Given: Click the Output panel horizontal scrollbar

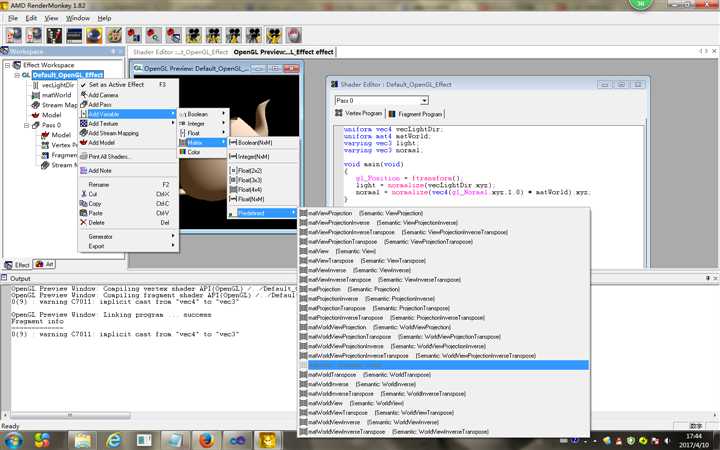Looking at the screenshot, I should (x=69, y=415).
